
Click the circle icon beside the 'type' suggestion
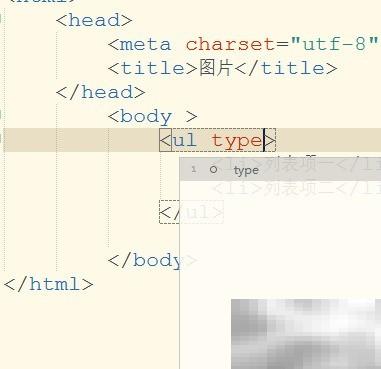click(213, 170)
